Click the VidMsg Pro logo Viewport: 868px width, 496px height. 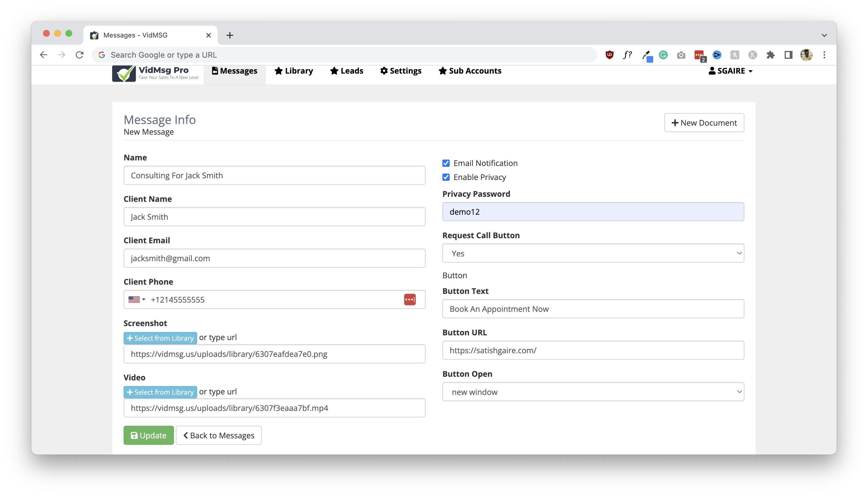pos(155,73)
